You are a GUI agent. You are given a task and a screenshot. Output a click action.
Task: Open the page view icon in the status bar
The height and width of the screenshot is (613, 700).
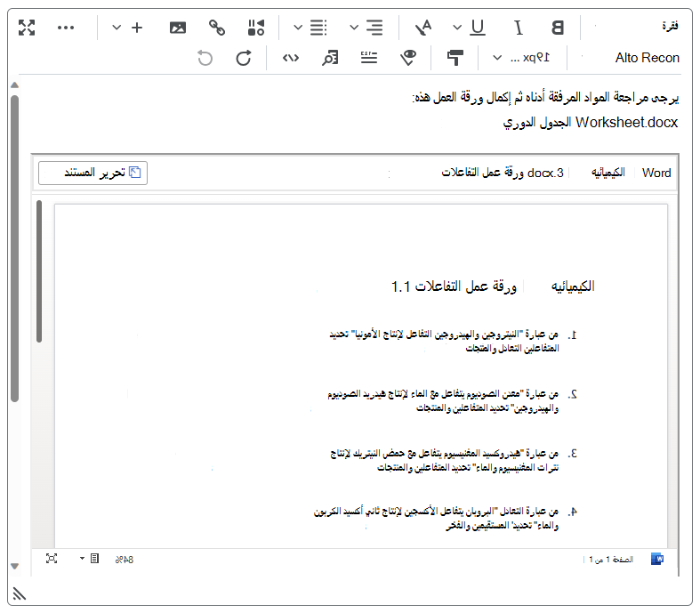pyautogui.click(x=94, y=559)
